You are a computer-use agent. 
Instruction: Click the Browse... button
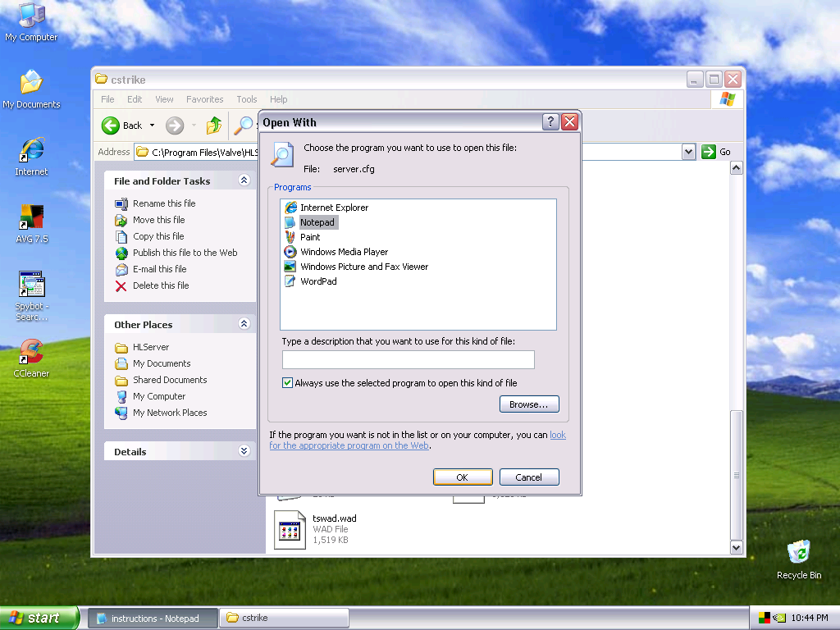(x=529, y=404)
